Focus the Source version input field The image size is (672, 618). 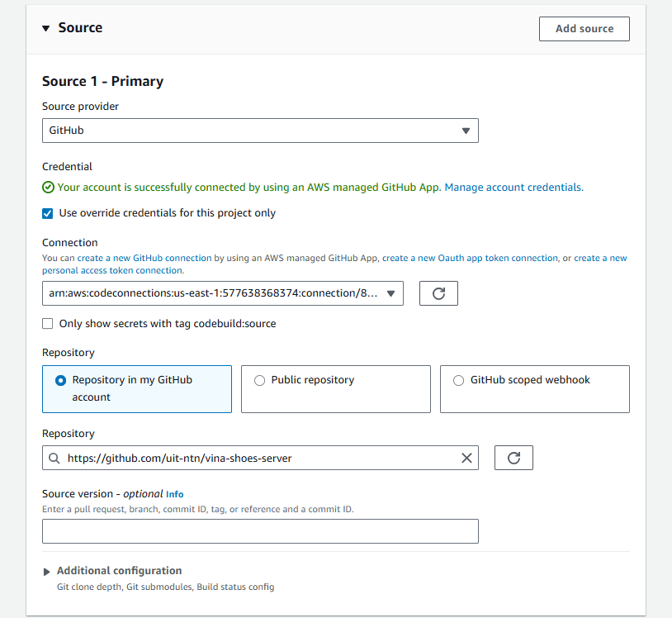pyautogui.click(x=260, y=531)
